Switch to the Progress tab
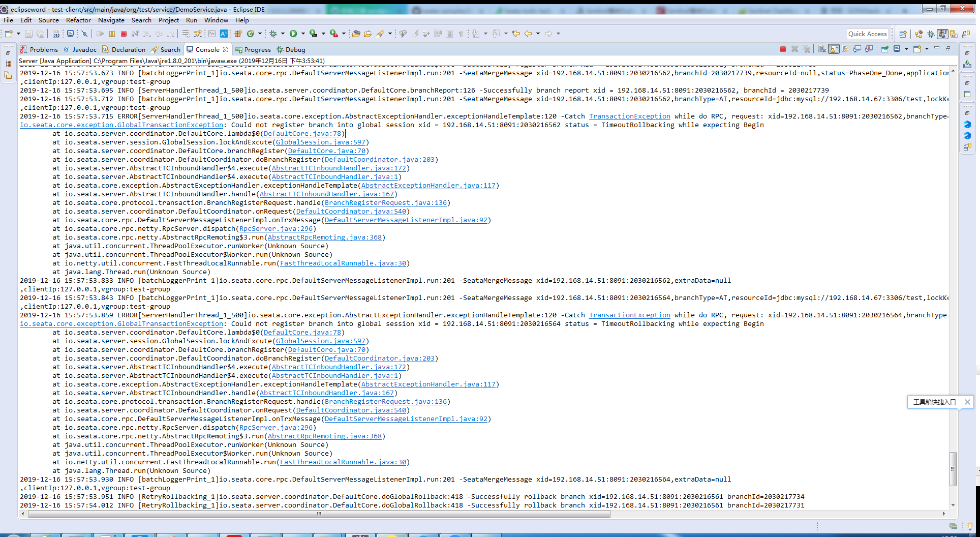Viewport: 980px width, 537px height. (253, 49)
